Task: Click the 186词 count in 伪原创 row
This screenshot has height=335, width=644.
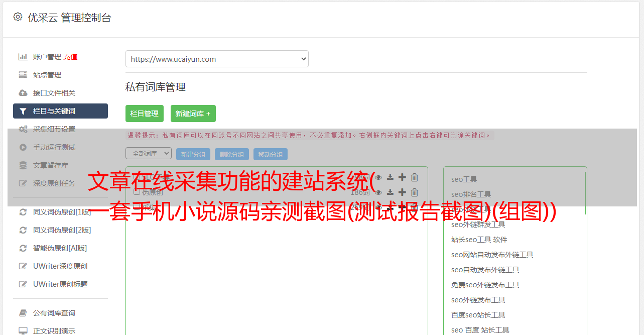Action: click(x=360, y=192)
